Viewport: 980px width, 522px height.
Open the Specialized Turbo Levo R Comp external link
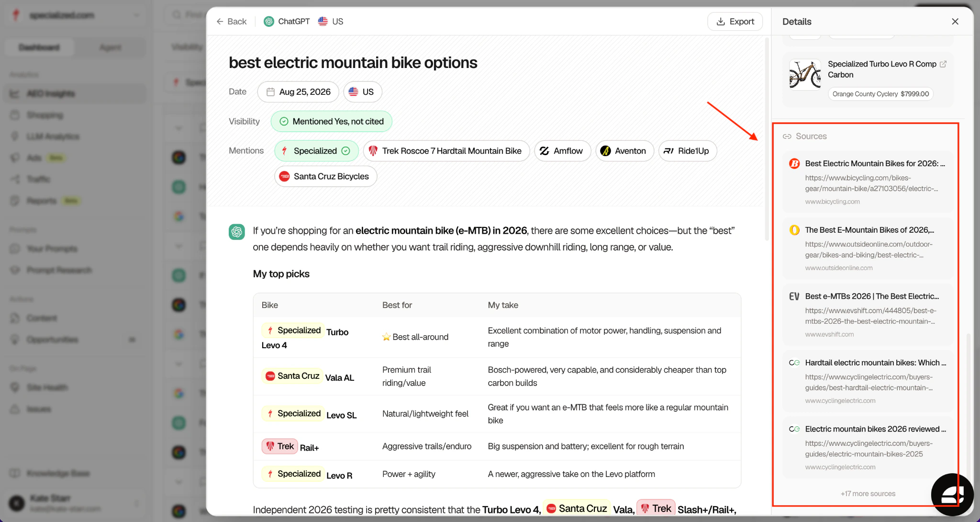point(943,64)
